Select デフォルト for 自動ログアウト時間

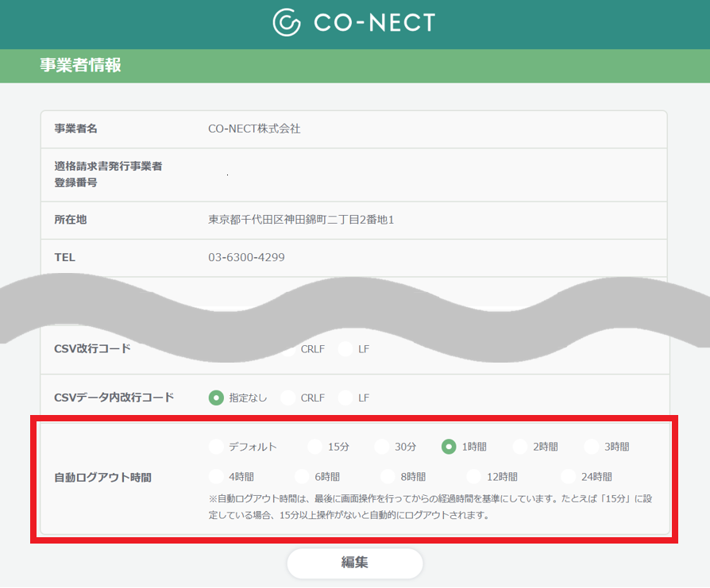pos(217,447)
